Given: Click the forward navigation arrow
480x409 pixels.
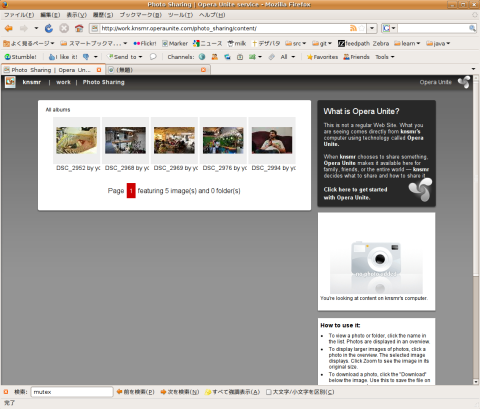Looking at the screenshot, I should (24, 29).
